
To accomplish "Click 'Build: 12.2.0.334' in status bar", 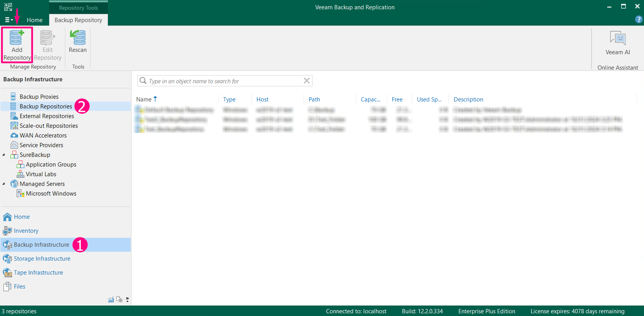I will [x=422, y=311].
